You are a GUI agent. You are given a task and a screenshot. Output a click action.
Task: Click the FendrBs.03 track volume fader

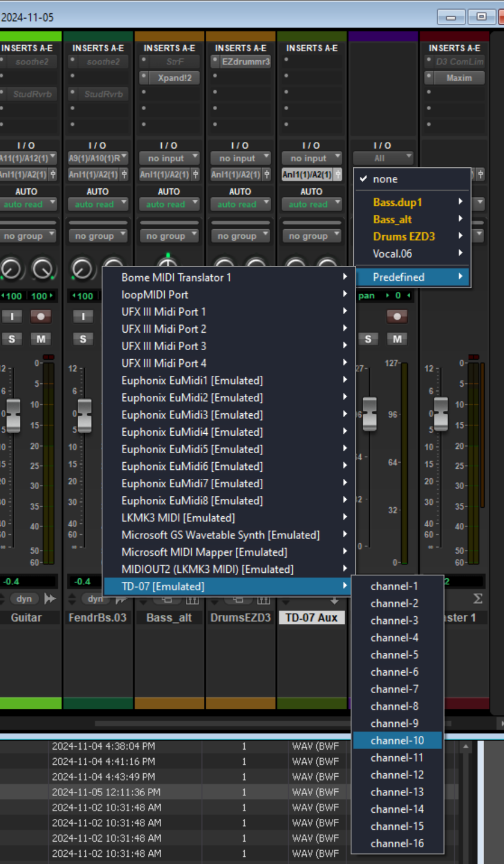84,415
